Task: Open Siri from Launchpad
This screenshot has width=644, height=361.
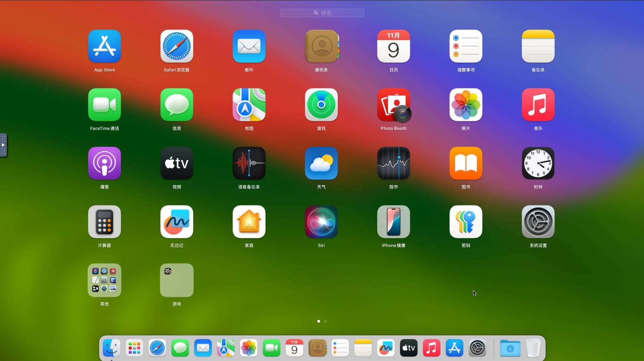Action: (321, 222)
